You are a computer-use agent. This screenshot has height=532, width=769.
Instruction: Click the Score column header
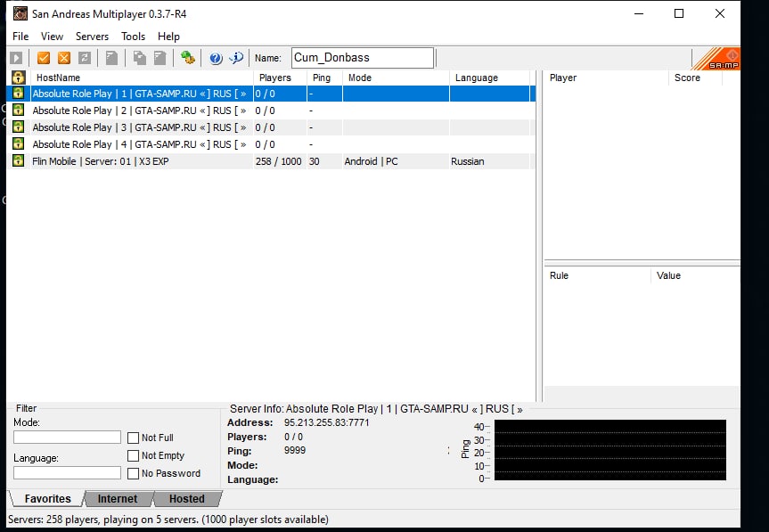695,78
